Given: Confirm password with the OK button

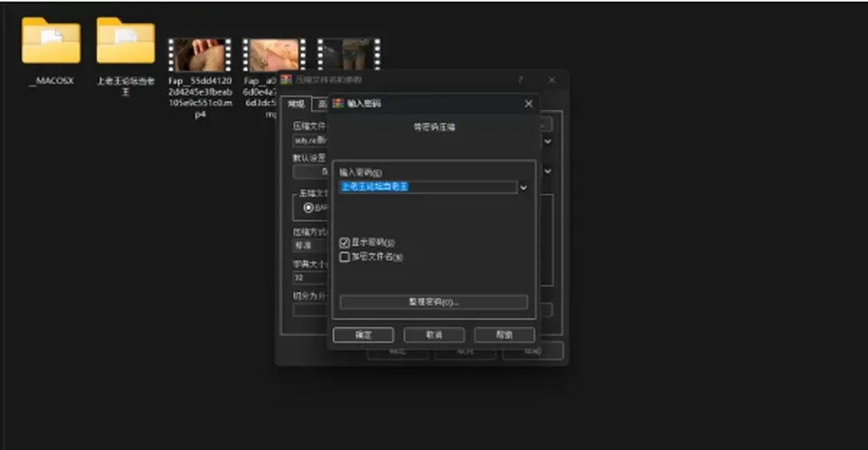Looking at the screenshot, I should 363,335.
